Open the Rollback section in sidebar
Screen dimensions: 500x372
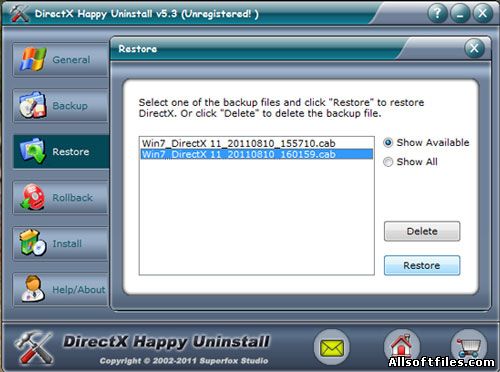point(61,198)
